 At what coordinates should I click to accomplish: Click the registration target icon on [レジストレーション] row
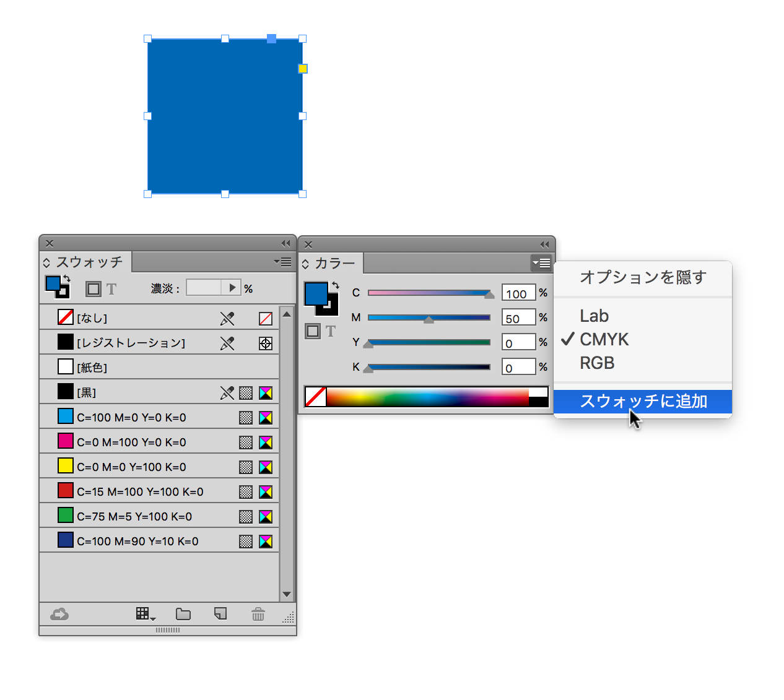(x=266, y=344)
